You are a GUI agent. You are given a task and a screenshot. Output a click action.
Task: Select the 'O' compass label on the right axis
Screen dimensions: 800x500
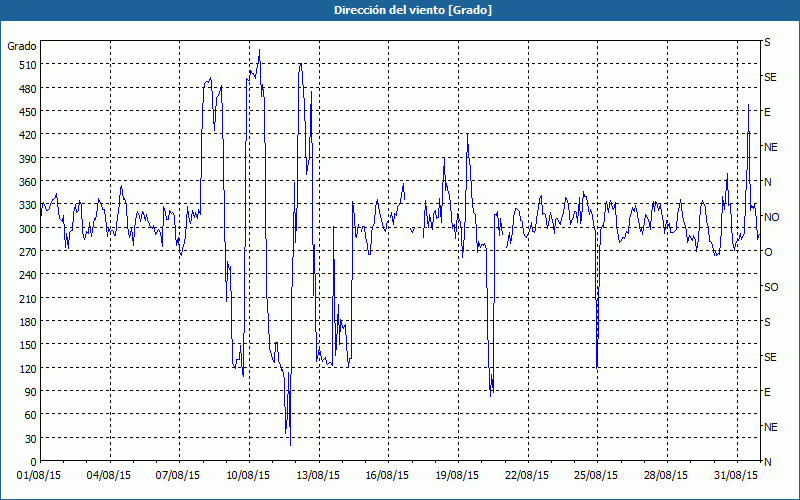(x=768, y=252)
